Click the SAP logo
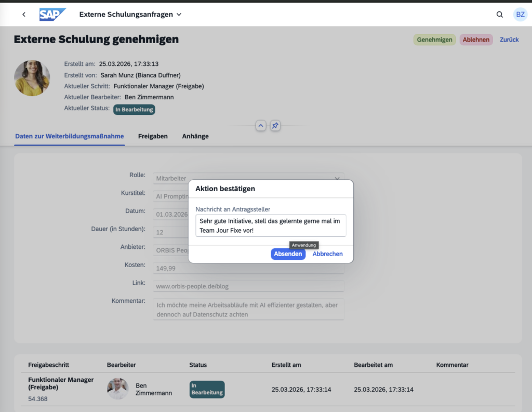The width and height of the screenshot is (532, 412). tap(52, 15)
